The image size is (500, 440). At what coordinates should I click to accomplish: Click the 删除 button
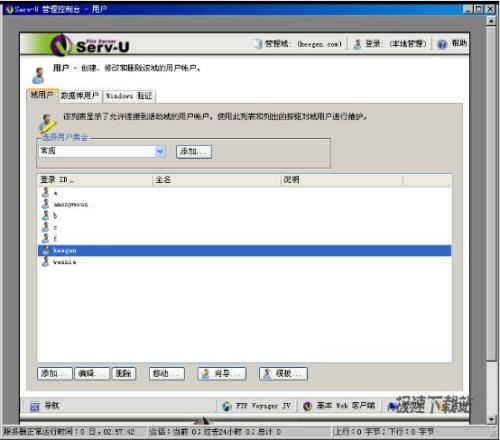coord(124,374)
